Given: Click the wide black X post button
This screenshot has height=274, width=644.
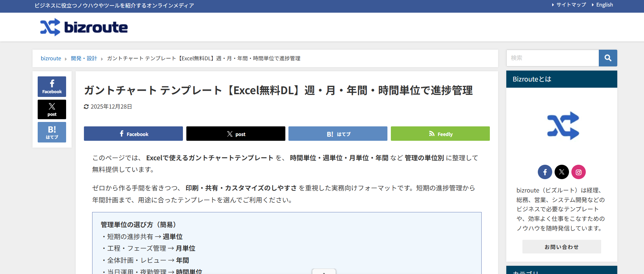Looking at the screenshot, I should pyautogui.click(x=236, y=134).
